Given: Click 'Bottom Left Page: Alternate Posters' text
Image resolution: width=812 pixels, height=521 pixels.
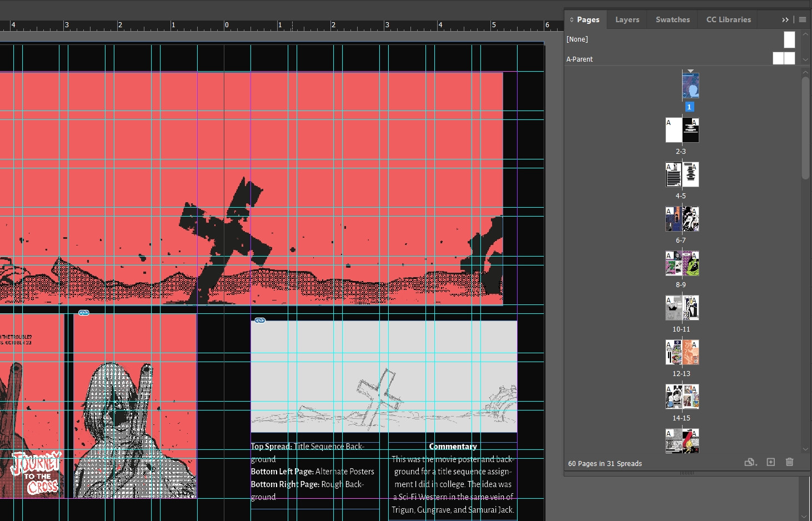Looking at the screenshot, I should 312,472.
